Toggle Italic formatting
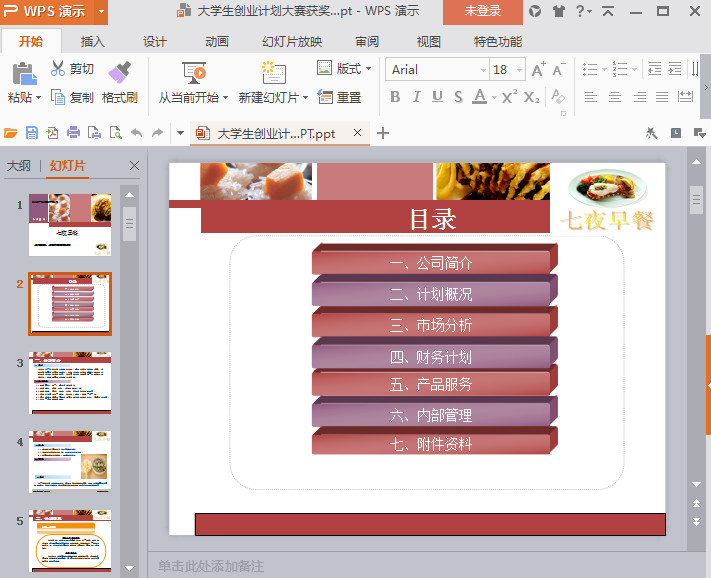 click(416, 97)
